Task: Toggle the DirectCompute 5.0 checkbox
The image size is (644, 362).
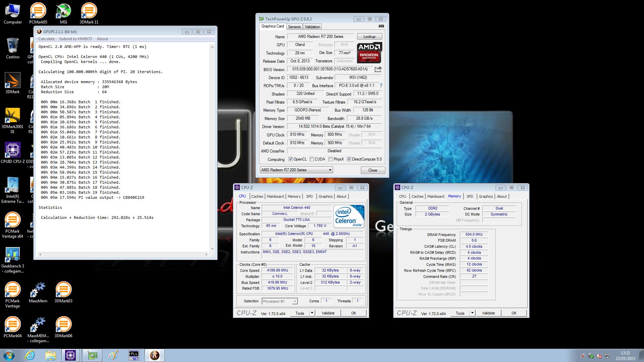Action: (349, 159)
